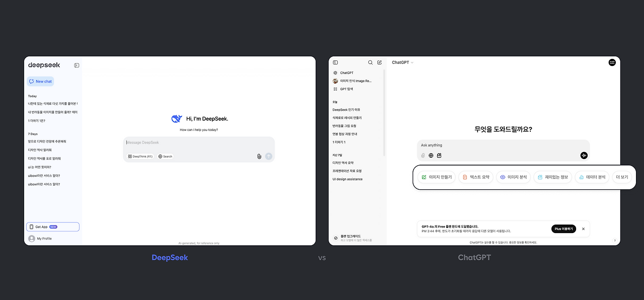Open ChatGPT chat '디자인 역사 요약'
The height and width of the screenshot is (300, 644).
(343, 163)
